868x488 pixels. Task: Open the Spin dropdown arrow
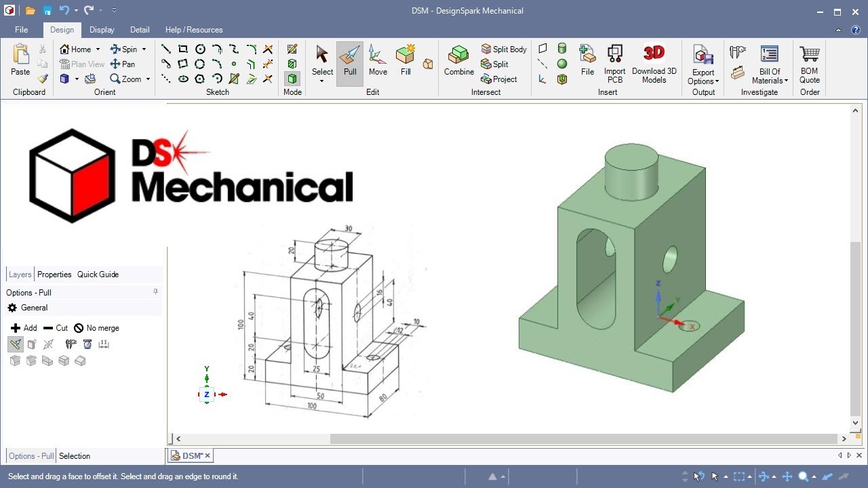click(144, 49)
